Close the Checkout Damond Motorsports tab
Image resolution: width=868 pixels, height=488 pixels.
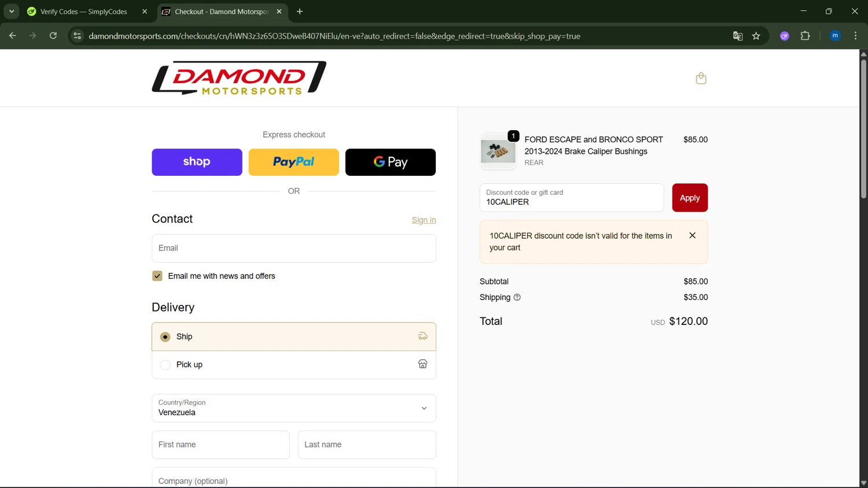pos(279,12)
